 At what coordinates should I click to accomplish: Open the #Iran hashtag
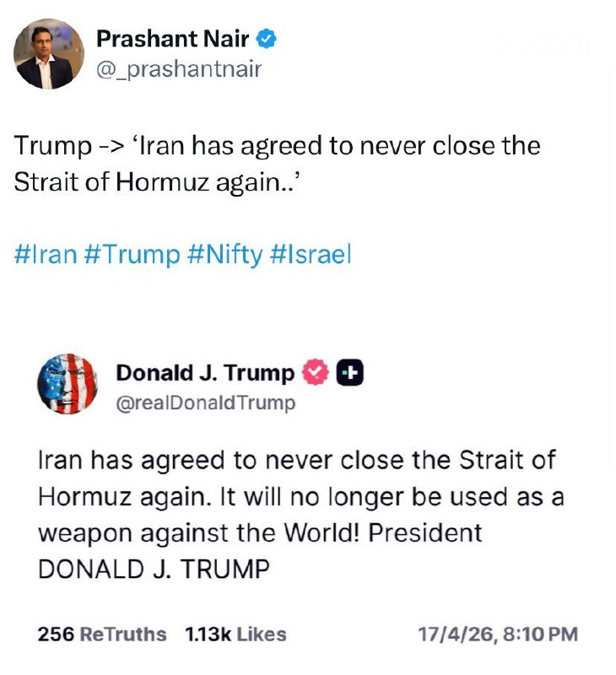tap(46, 254)
